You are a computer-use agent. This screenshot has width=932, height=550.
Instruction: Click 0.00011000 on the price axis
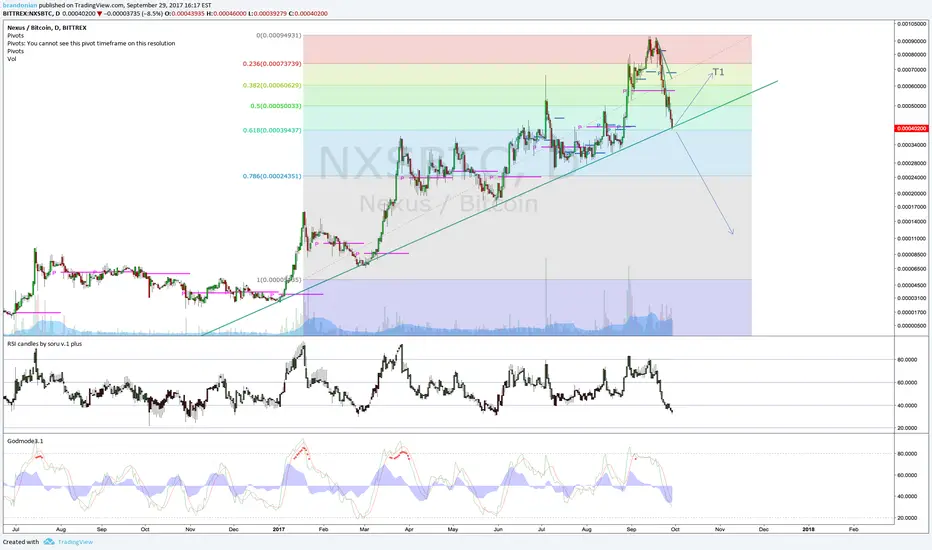912,238
